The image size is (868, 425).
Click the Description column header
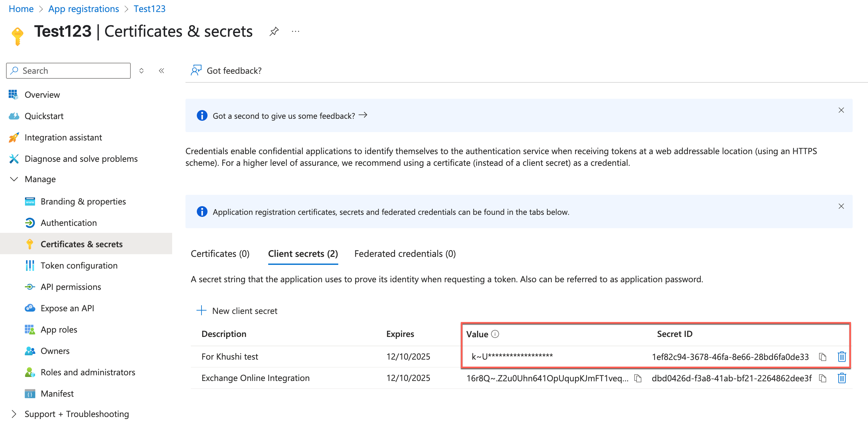[x=224, y=334]
